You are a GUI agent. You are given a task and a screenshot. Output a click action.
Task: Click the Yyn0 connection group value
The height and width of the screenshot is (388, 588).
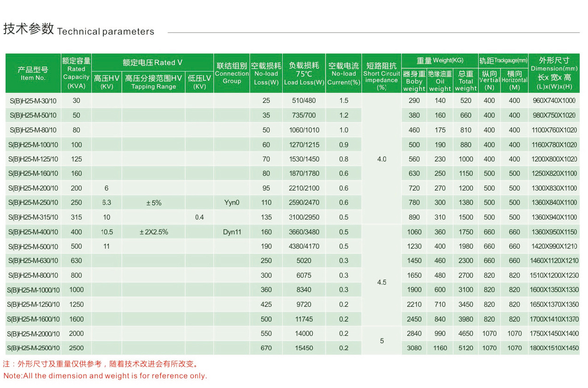point(232,203)
